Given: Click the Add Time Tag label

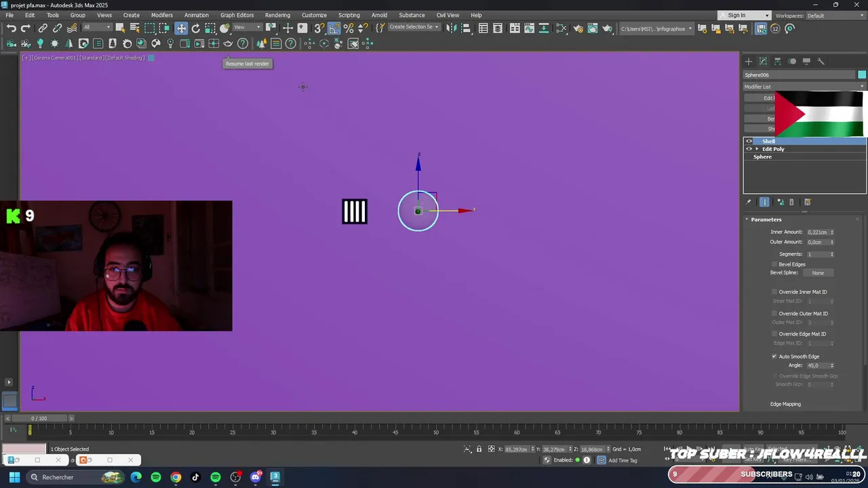Looking at the screenshot, I should pos(623,460).
